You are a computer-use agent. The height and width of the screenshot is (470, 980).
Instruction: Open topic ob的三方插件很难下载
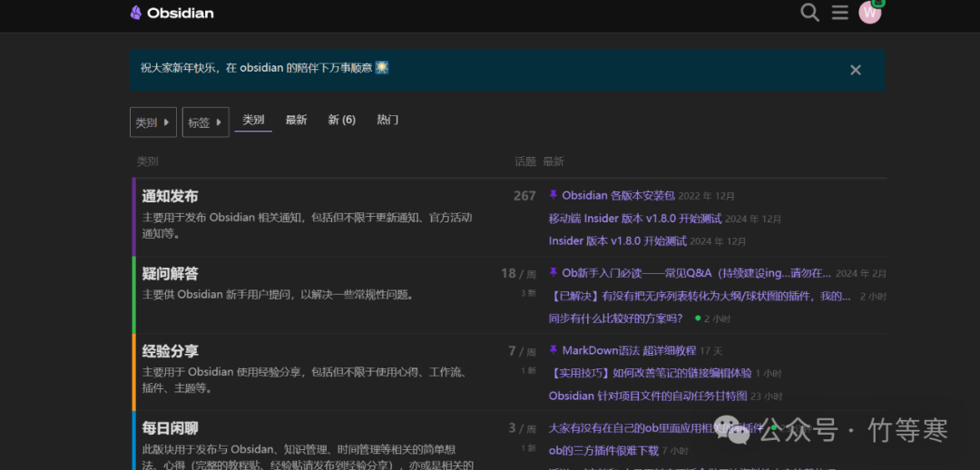pyautogui.click(x=603, y=451)
